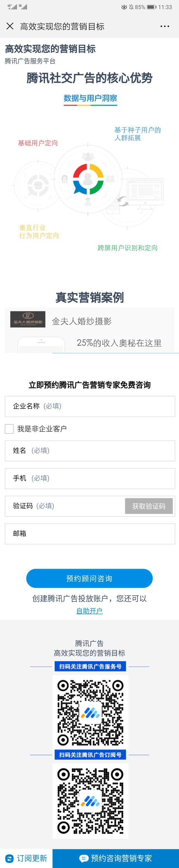
Task: Check the 我是非企业客户 checkbox
Action: coord(10,429)
